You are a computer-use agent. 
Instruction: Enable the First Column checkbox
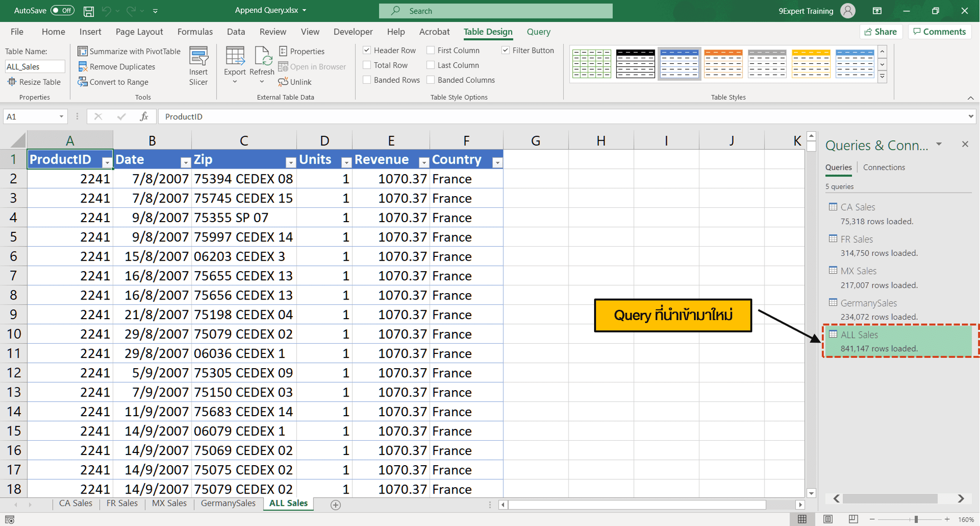(430, 50)
